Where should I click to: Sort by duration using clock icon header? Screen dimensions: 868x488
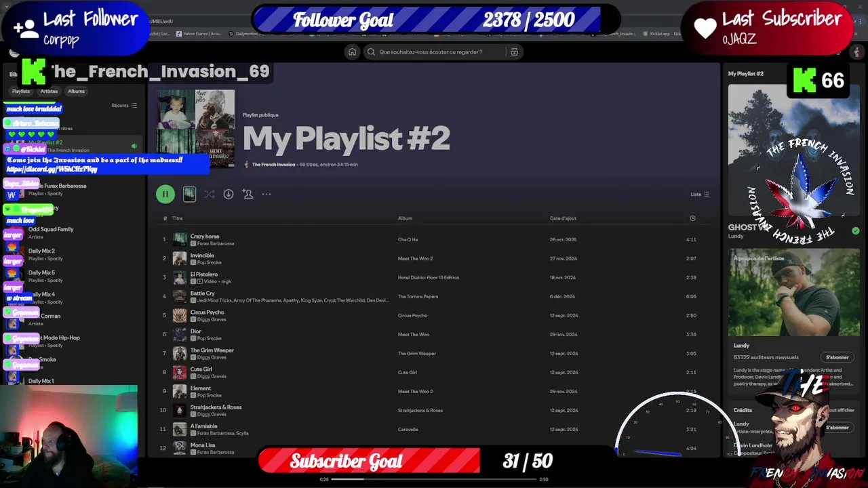pyautogui.click(x=692, y=218)
